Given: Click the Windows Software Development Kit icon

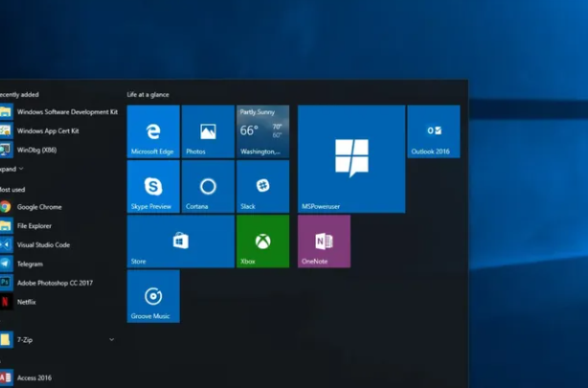Looking at the screenshot, I should (x=6, y=111).
